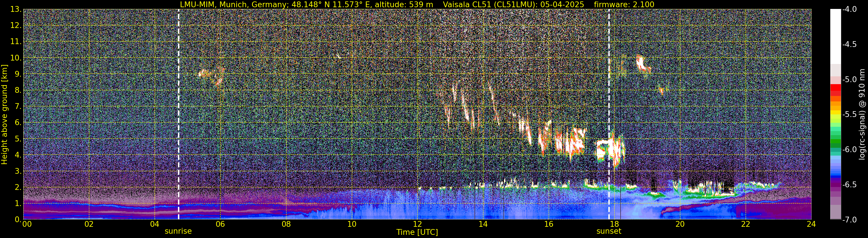Viewport: 868px width, 238px height.
Task: Click the y-axis tick label '5.'
Action: [18, 139]
